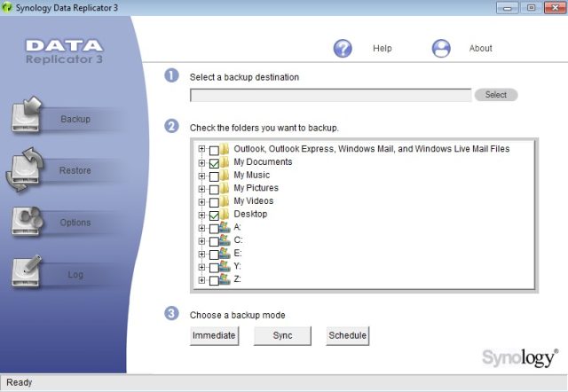This screenshot has height=392, width=568.
Task: Switch to the Backup label in sidebar
Action: pyautogui.click(x=75, y=119)
